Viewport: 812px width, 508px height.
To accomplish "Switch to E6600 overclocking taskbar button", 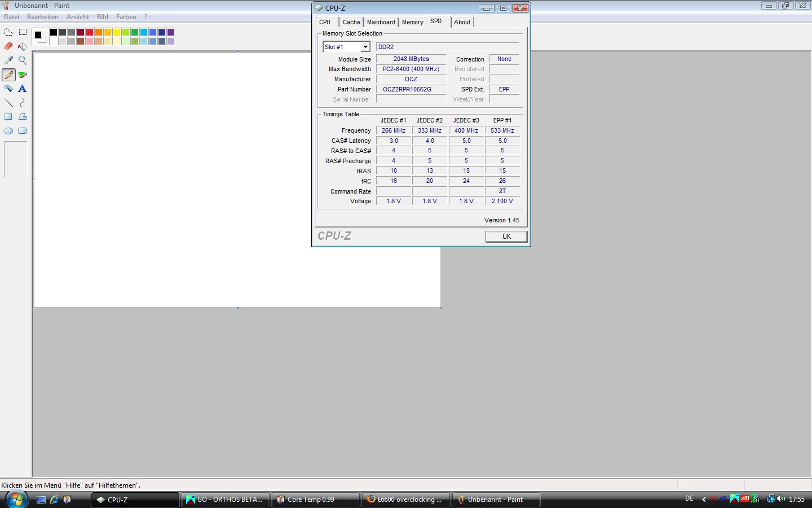I will 406,500.
